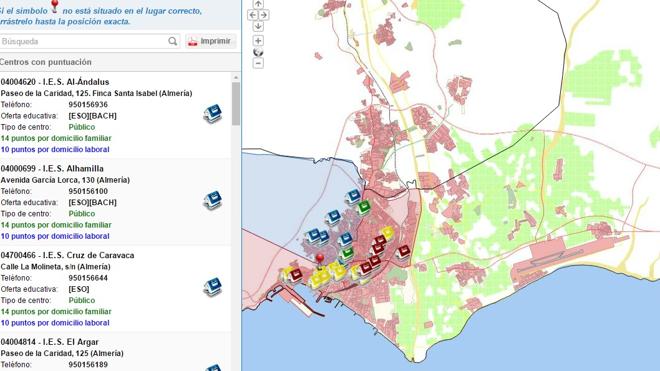The height and width of the screenshot is (371, 660).
Task: Click the Imprimir print button
Action: pyautogui.click(x=211, y=41)
